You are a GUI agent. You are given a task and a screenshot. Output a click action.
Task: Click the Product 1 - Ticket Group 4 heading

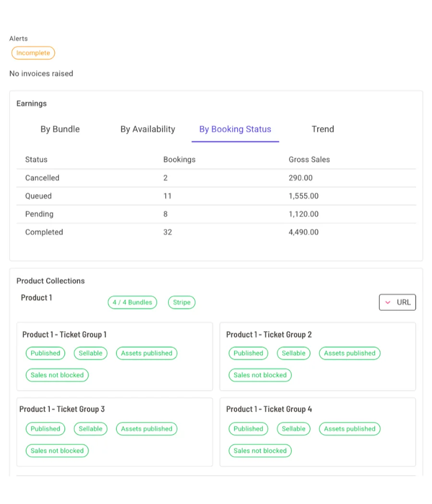tap(269, 409)
